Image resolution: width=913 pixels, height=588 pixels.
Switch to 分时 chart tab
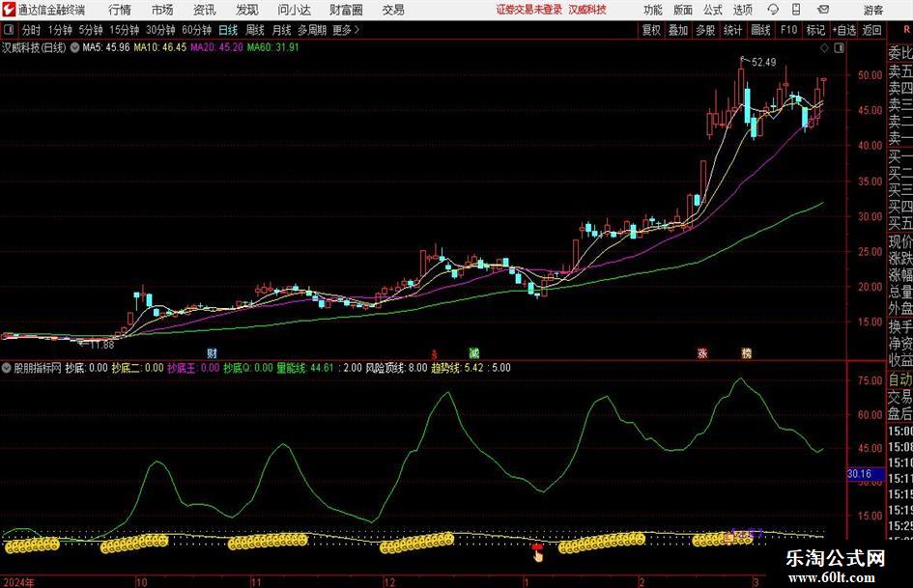click(x=32, y=30)
